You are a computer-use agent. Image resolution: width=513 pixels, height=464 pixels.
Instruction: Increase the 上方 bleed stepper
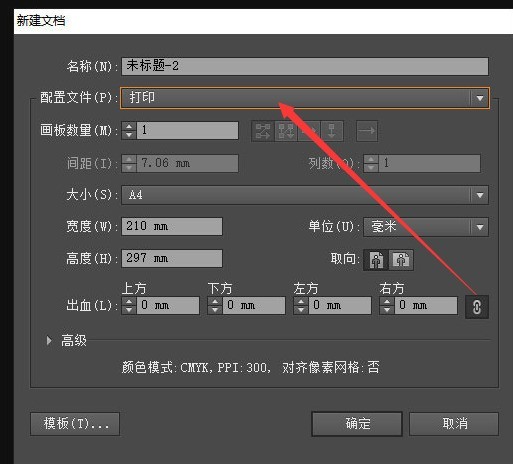[129, 301]
